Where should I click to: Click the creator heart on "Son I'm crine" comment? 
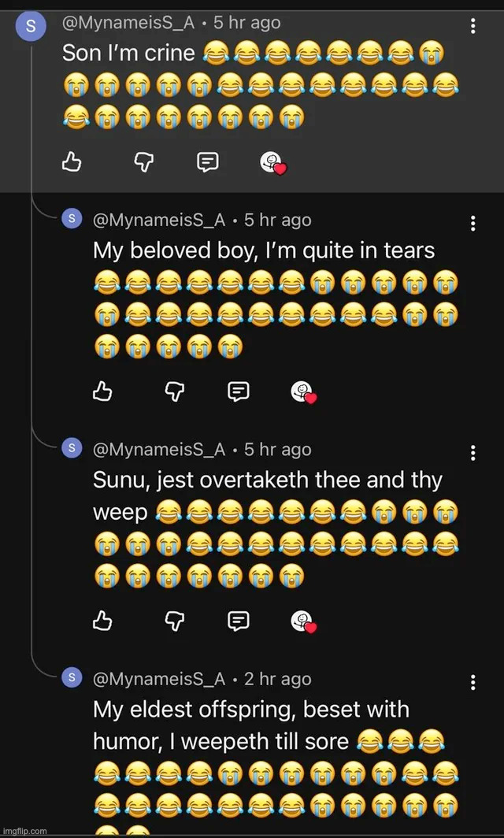point(272,163)
